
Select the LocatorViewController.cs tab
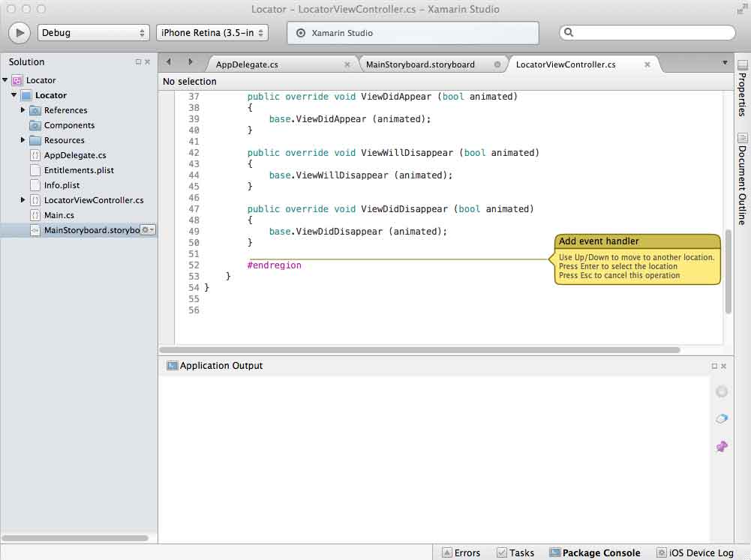566,64
